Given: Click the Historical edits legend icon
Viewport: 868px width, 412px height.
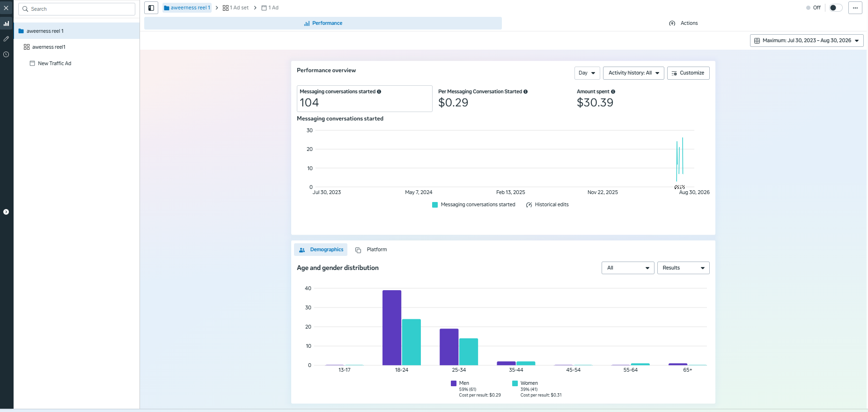Looking at the screenshot, I should [x=529, y=205].
